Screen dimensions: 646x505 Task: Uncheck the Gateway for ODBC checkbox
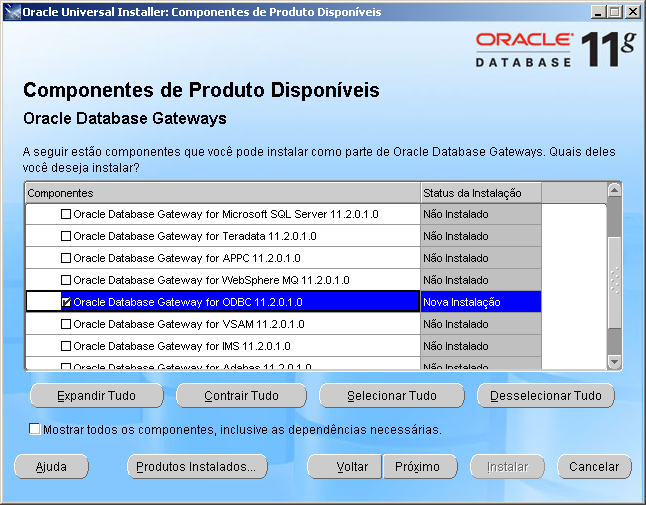(66, 302)
